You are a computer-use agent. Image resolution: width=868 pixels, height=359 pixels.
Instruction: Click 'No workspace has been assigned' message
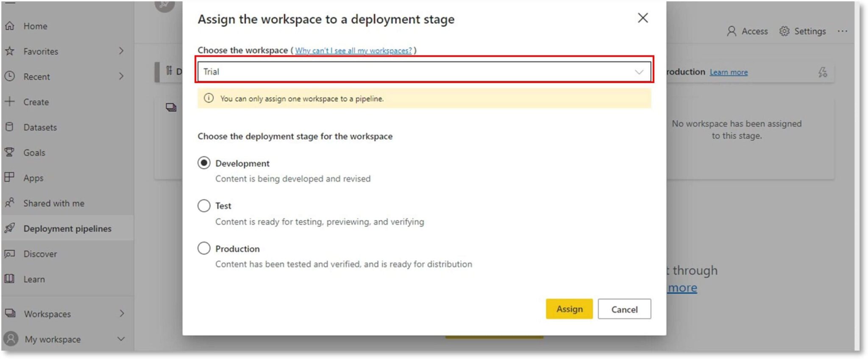tap(737, 130)
